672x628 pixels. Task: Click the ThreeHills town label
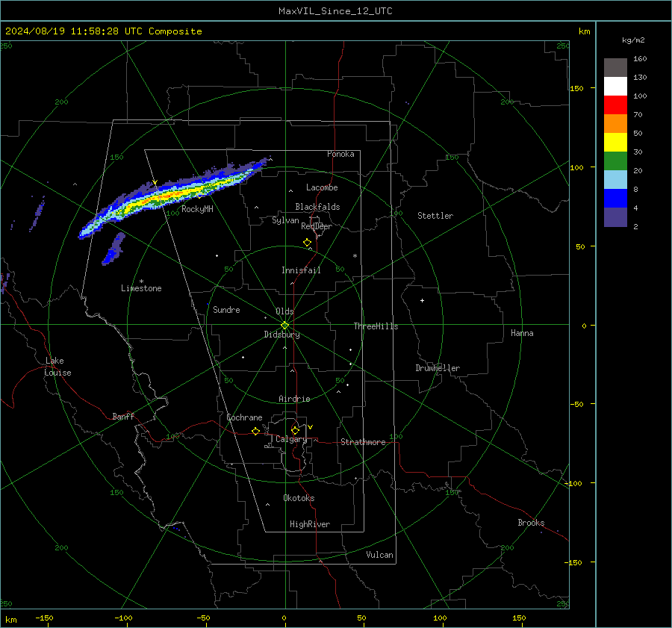(376, 326)
